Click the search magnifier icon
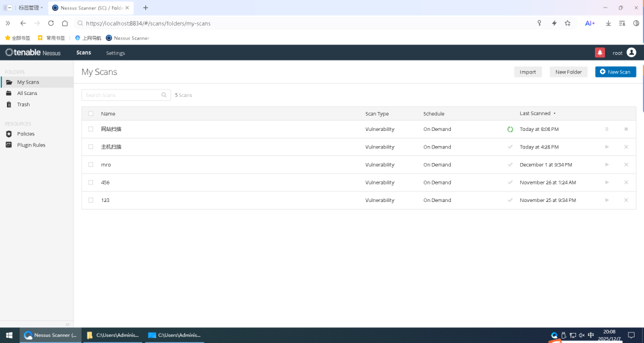 (x=165, y=95)
